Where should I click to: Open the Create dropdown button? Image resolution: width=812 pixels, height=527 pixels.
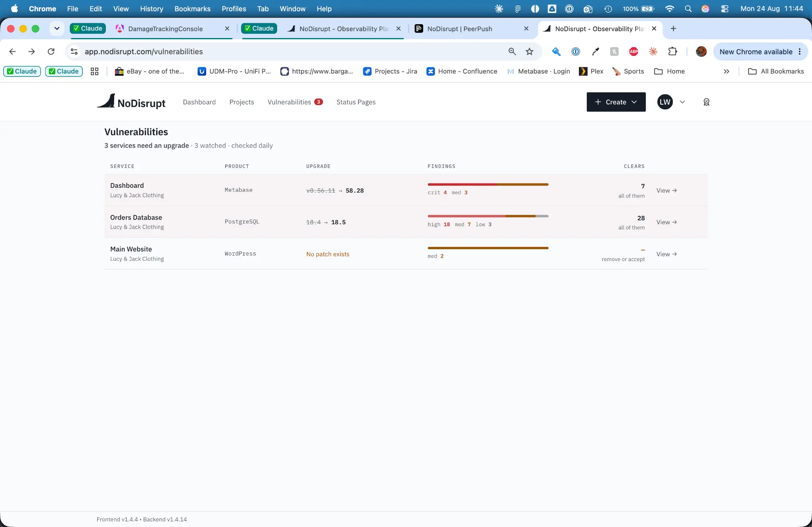[x=616, y=102]
